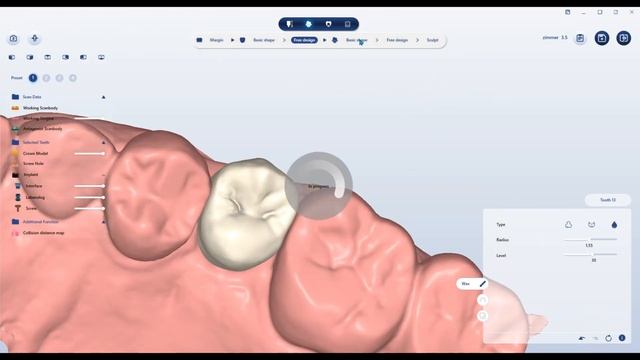Image resolution: width=640 pixels, height=360 pixels.
Task: Collapse the Additional Function folder
Action: coord(103,222)
